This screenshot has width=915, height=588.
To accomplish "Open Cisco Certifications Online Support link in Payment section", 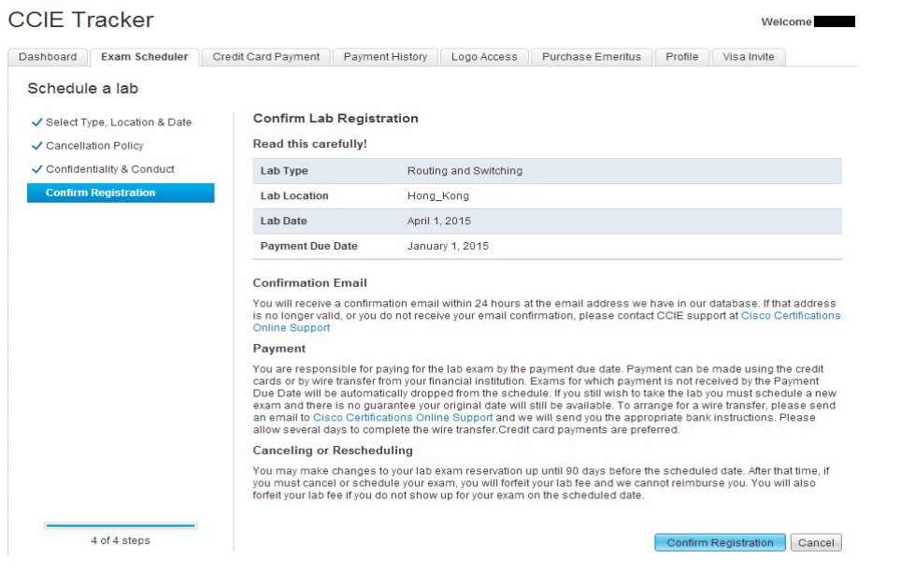I will [403, 418].
